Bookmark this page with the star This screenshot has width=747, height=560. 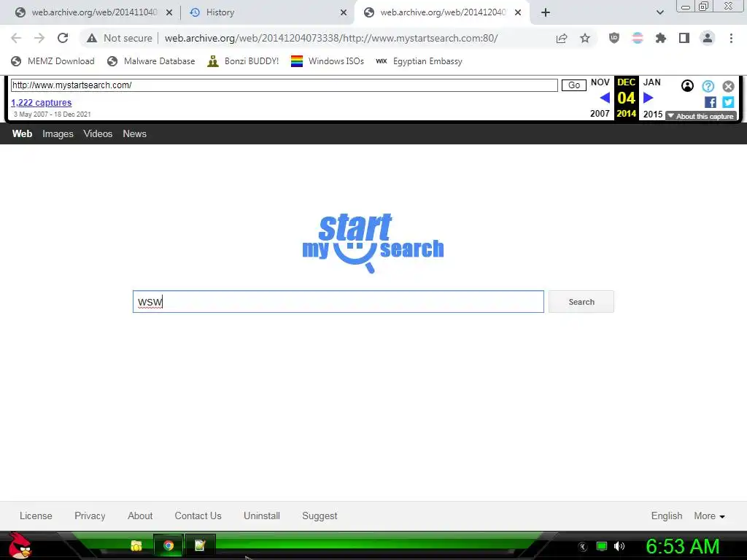585,38
